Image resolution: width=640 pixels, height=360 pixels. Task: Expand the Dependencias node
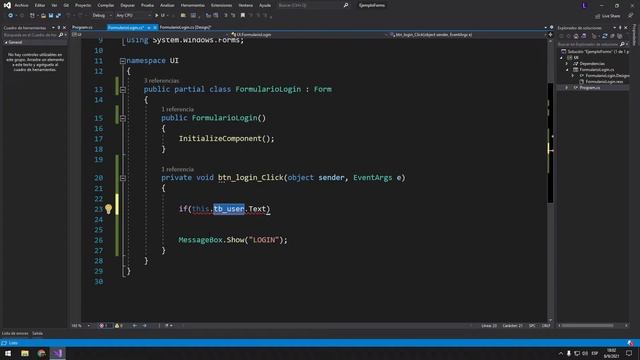[567, 64]
